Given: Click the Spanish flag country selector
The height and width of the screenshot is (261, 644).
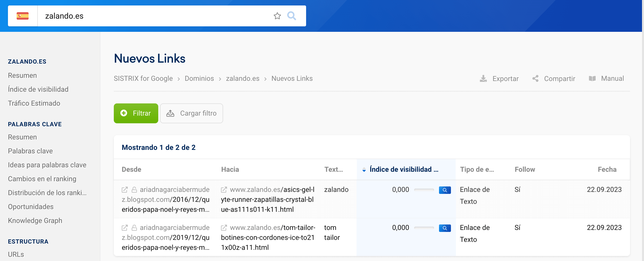Looking at the screenshot, I should click(x=23, y=16).
